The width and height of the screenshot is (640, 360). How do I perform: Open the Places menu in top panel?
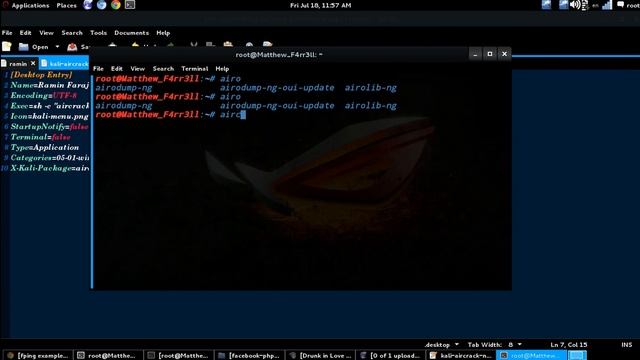pos(67,5)
